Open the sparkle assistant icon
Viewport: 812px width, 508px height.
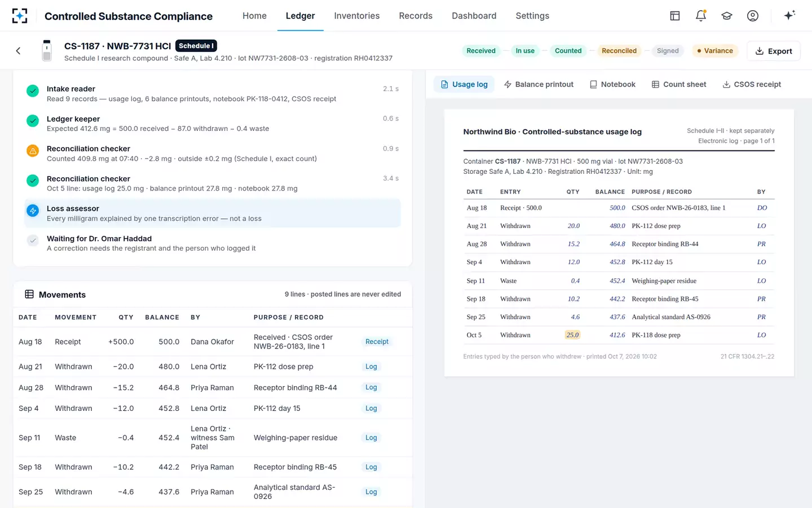pos(789,15)
